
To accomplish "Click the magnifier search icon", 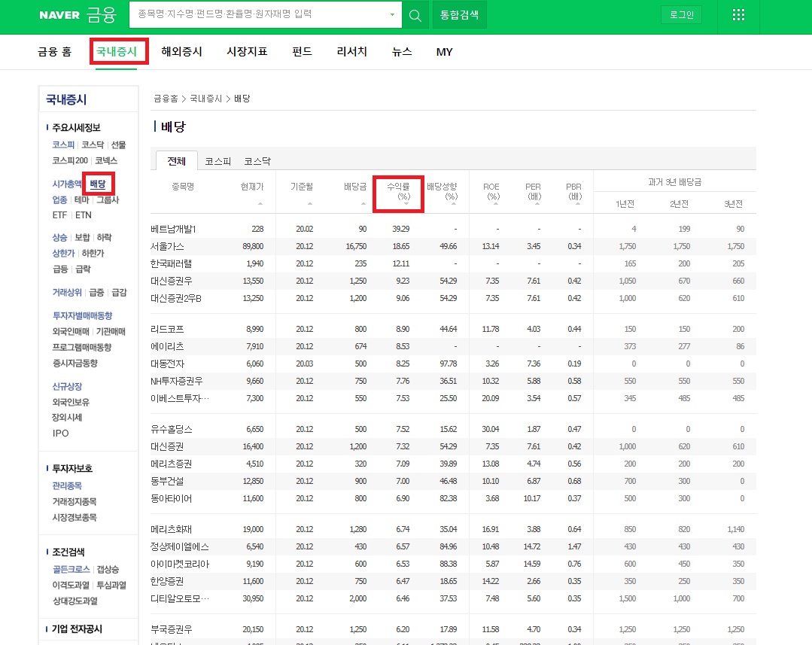I will click(x=415, y=15).
